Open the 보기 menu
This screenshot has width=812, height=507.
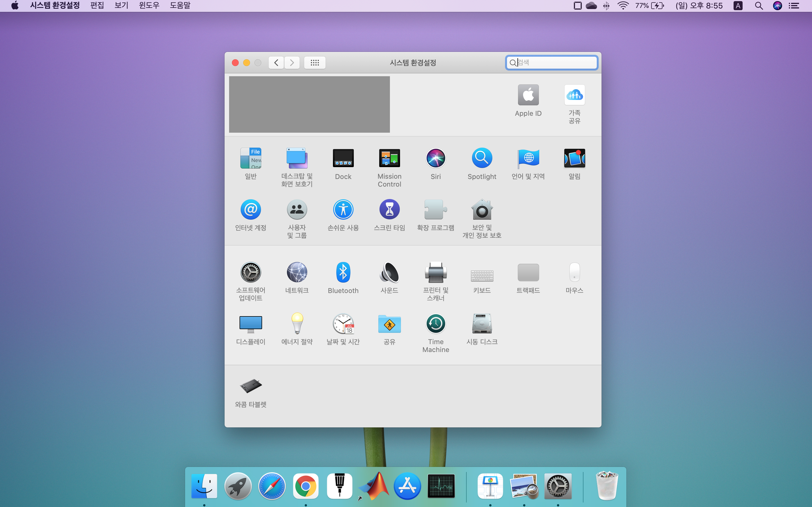(x=121, y=6)
